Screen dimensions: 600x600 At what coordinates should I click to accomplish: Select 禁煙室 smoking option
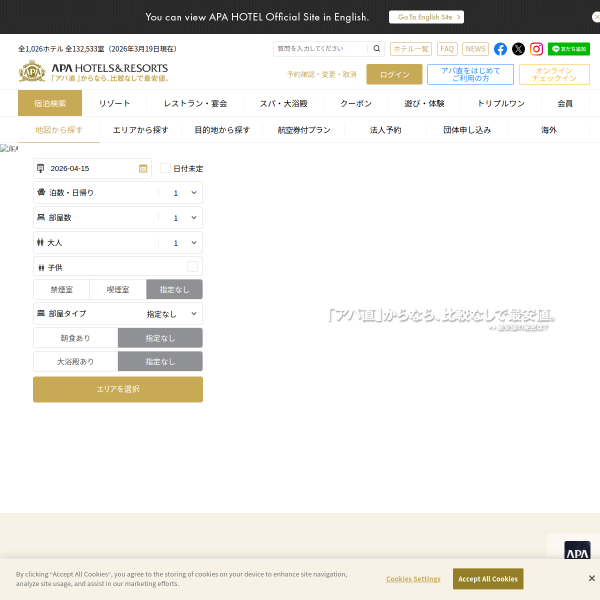tap(62, 289)
